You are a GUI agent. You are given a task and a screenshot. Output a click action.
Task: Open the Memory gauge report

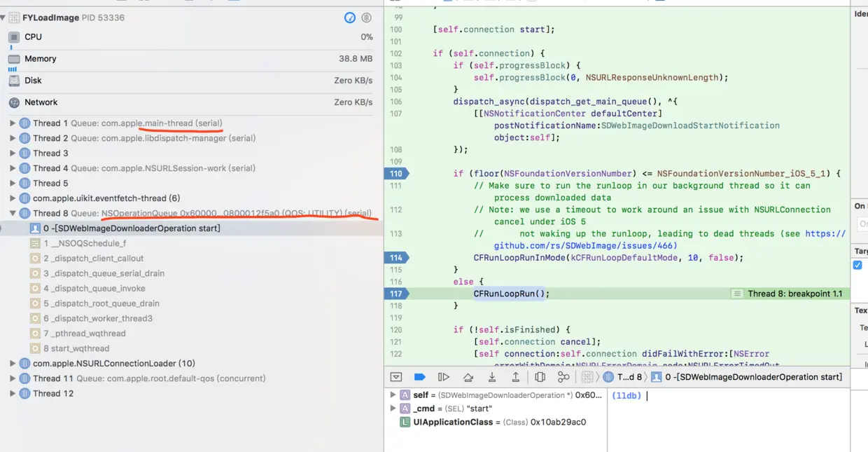click(191, 59)
